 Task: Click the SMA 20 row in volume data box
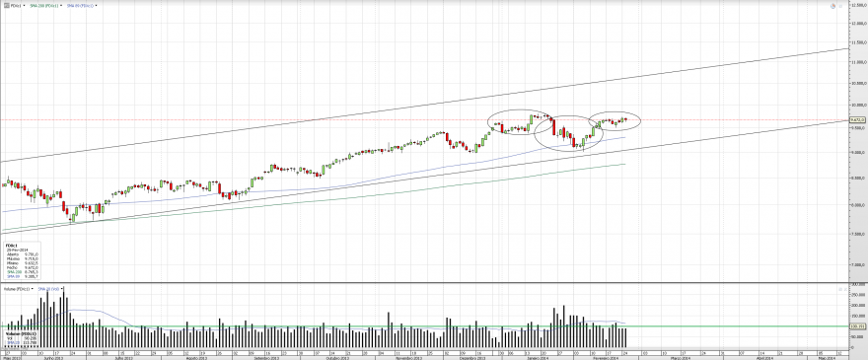pos(22,343)
